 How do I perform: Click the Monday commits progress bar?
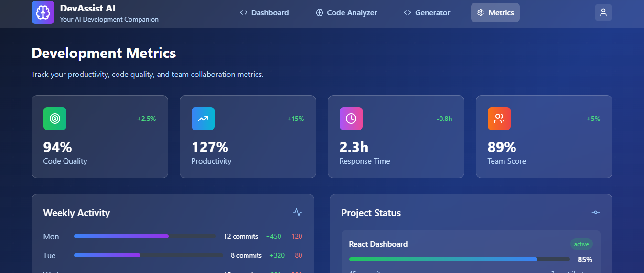click(x=145, y=236)
